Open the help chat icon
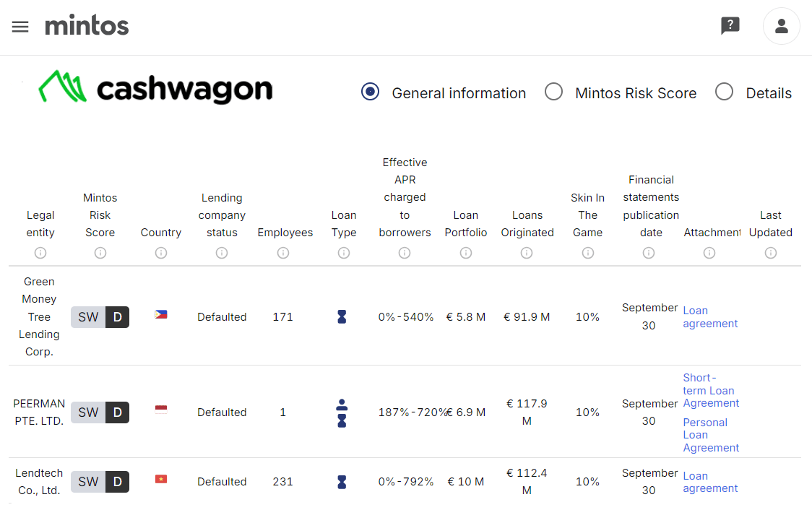 (730, 25)
